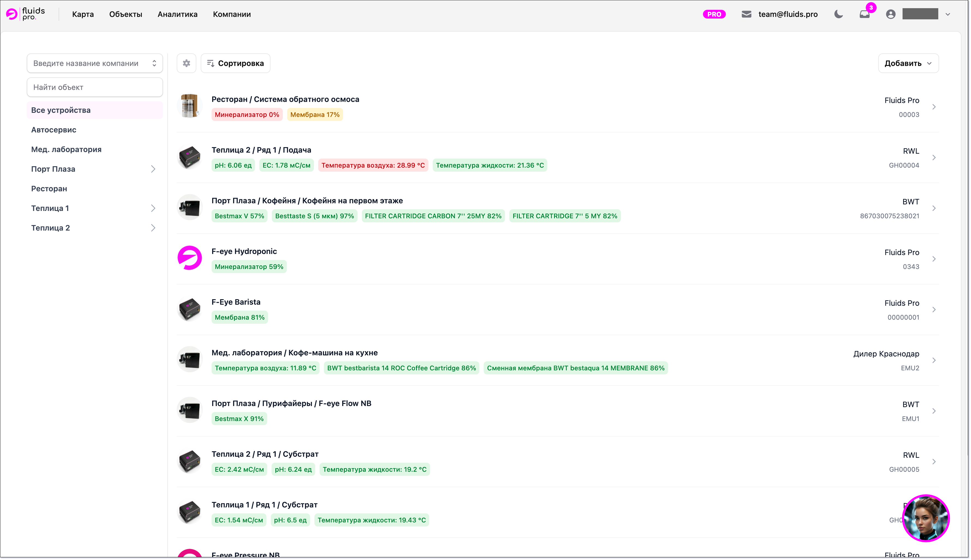Open the Теплица 2 Подача row arrow
This screenshot has height=560, width=971.
(x=934, y=157)
